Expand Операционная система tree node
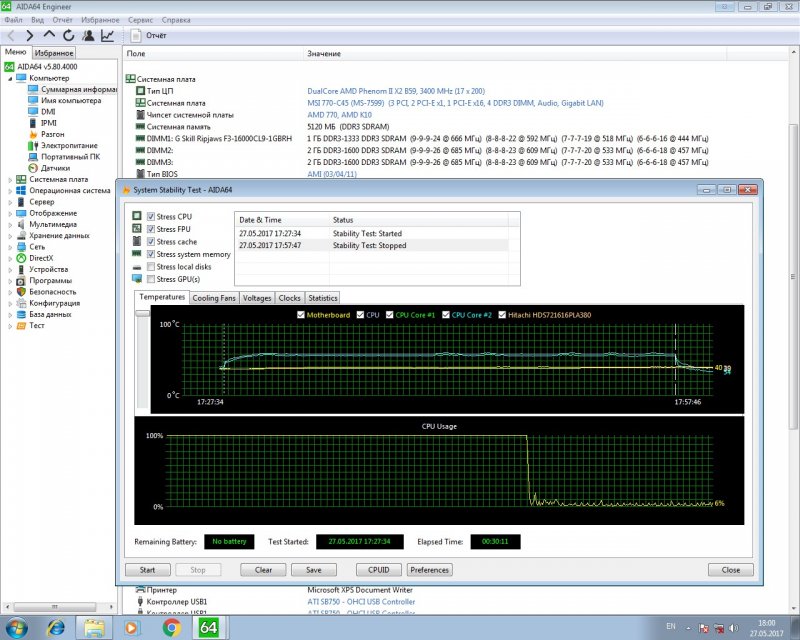The height and width of the screenshot is (640, 800). (x=10, y=191)
